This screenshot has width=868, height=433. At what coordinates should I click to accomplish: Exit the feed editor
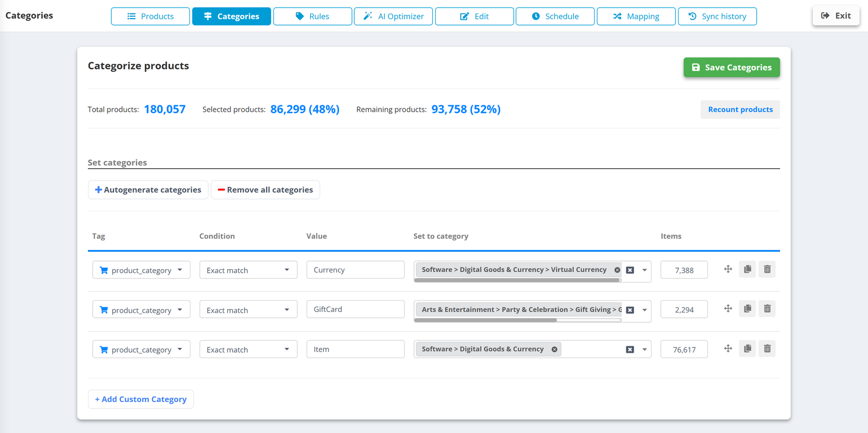pos(836,16)
